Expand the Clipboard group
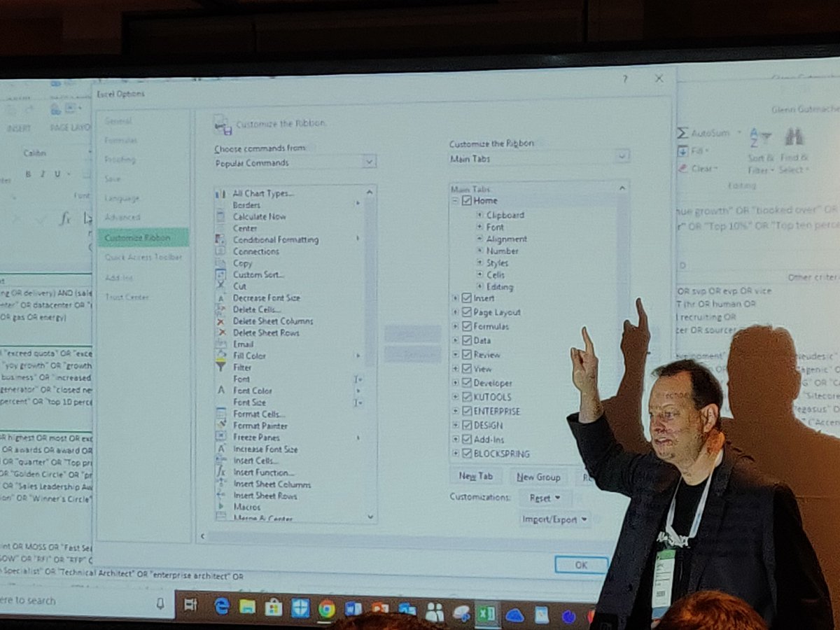 click(479, 215)
